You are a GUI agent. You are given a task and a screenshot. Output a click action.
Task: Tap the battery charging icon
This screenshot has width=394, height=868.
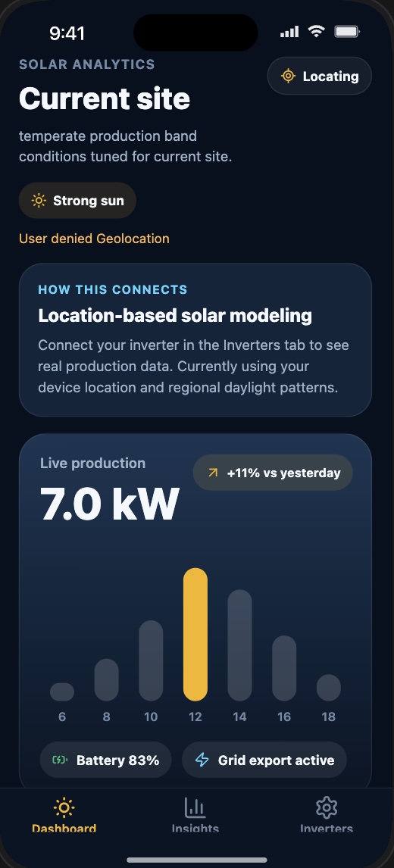60,760
